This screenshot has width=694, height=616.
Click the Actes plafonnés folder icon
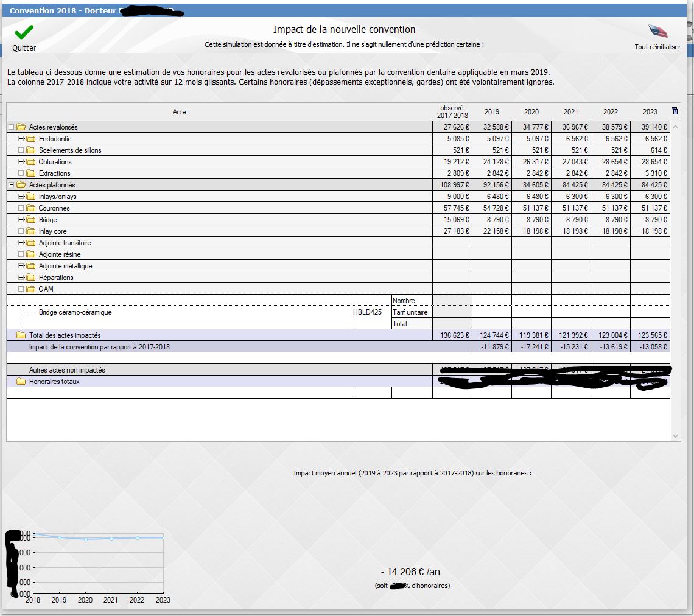21,184
